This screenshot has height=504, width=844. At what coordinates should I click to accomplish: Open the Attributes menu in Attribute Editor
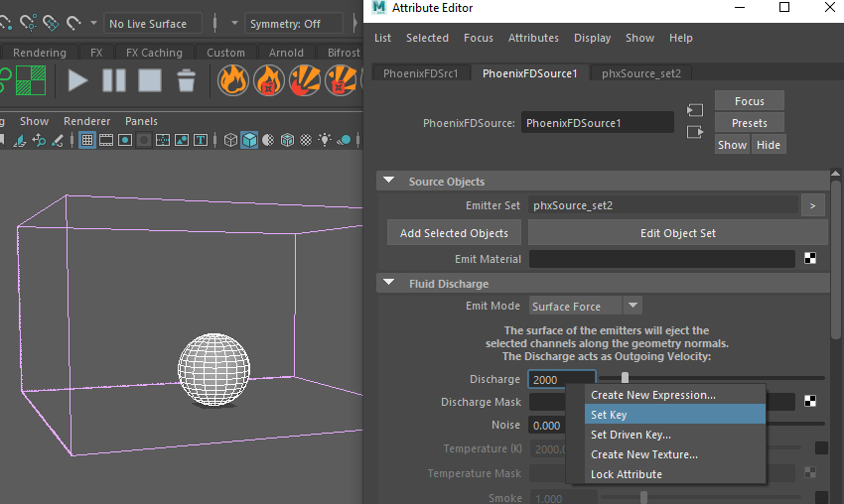point(533,38)
